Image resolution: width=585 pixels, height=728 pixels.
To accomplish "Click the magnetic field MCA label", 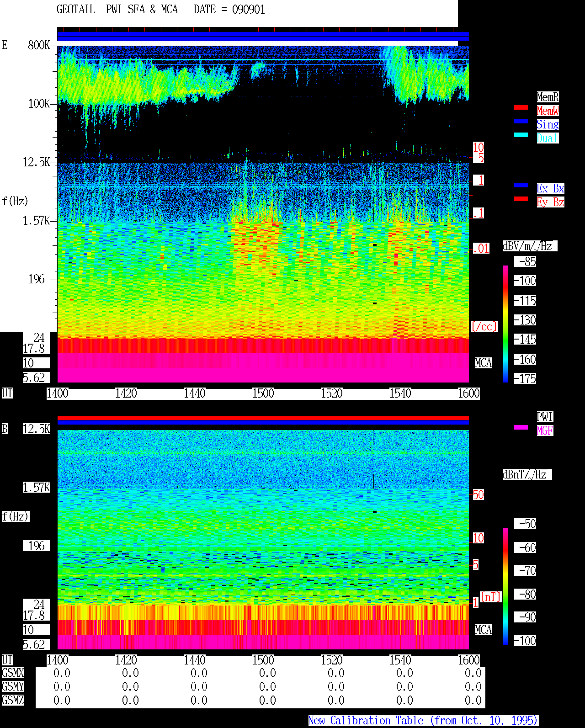I will point(483,630).
